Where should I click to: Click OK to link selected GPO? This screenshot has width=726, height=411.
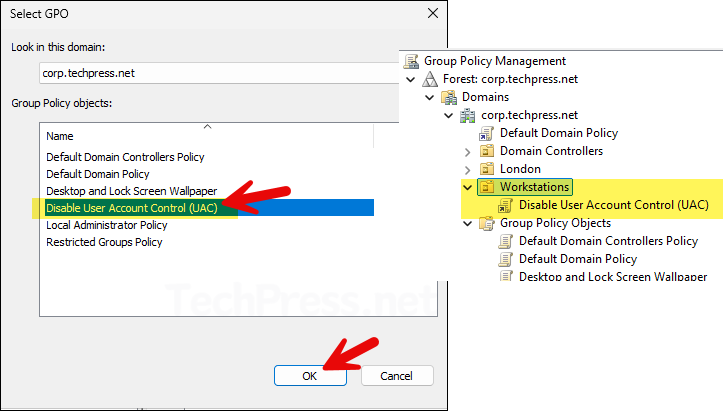(x=310, y=376)
